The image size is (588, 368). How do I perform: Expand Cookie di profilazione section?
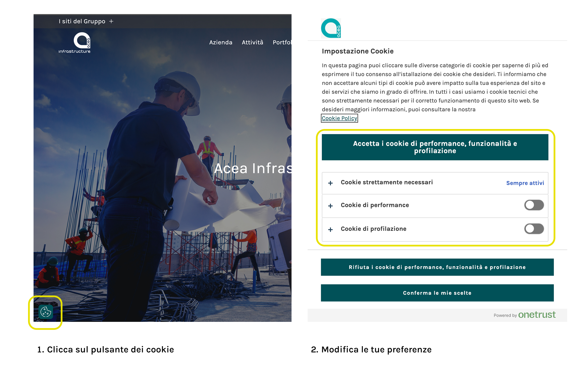pyautogui.click(x=330, y=230)
